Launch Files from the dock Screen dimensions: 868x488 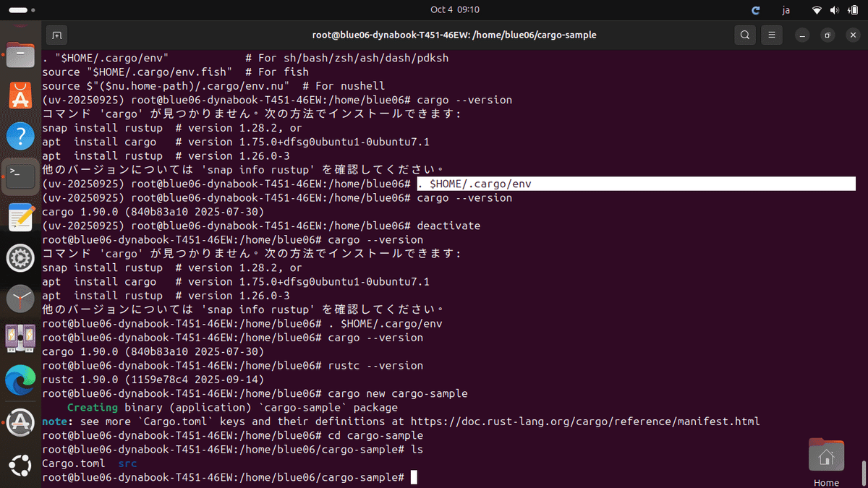(20, 54)
